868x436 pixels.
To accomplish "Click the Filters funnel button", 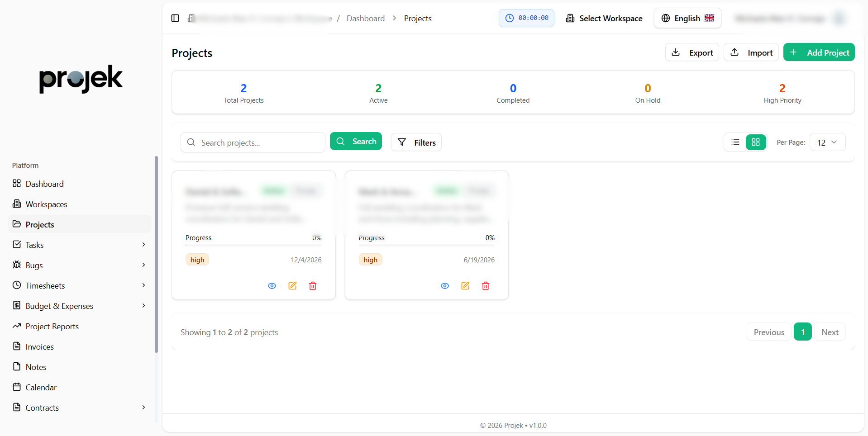I will 416,142.
